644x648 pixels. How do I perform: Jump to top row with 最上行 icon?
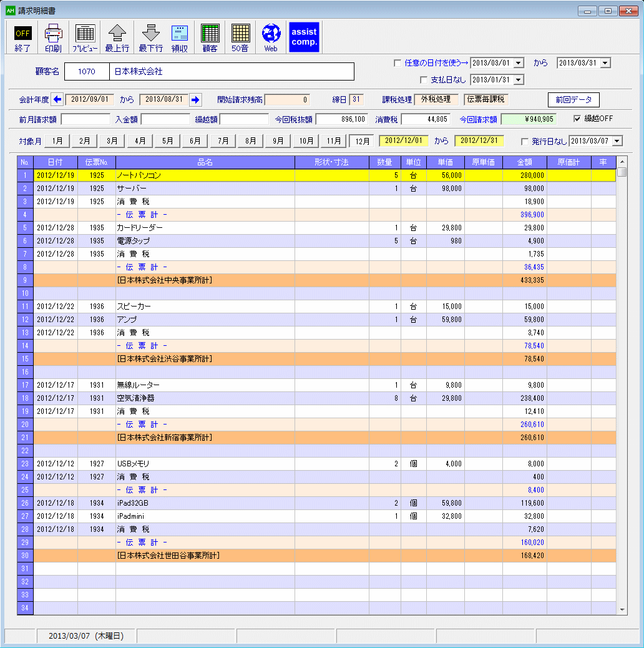117,37
